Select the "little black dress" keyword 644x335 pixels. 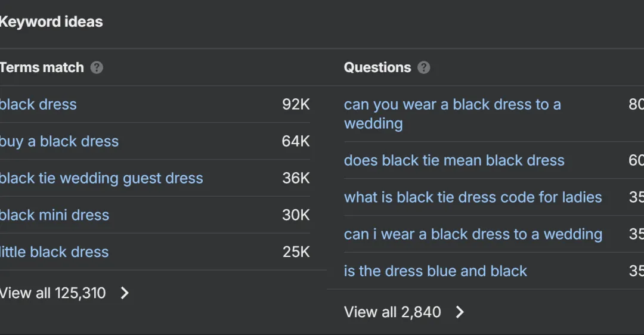(x=55, y=252)
